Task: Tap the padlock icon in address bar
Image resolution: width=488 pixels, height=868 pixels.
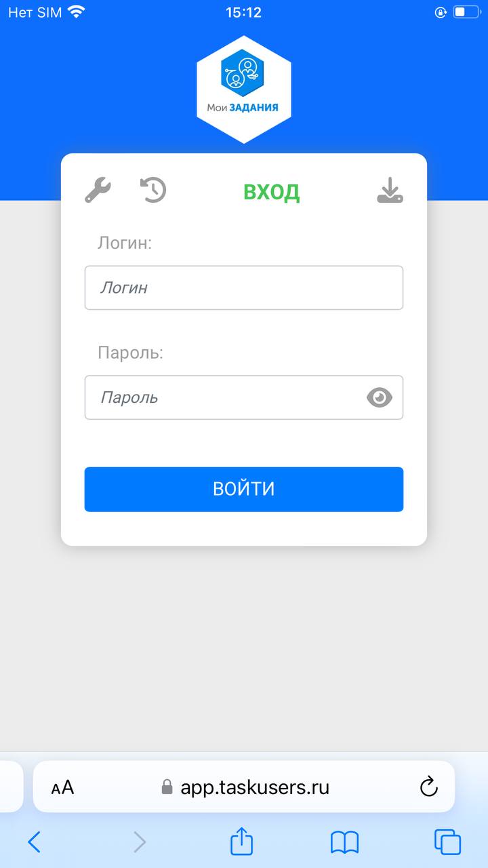Action: pos(167,787)
